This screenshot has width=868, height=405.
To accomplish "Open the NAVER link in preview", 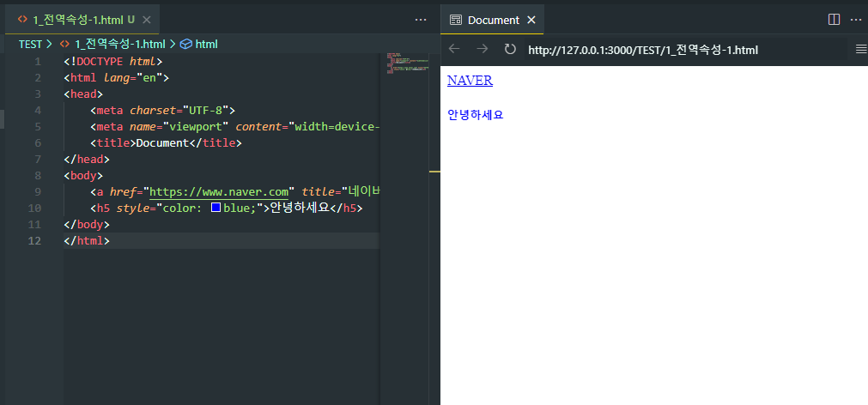I will coord(470,80).
